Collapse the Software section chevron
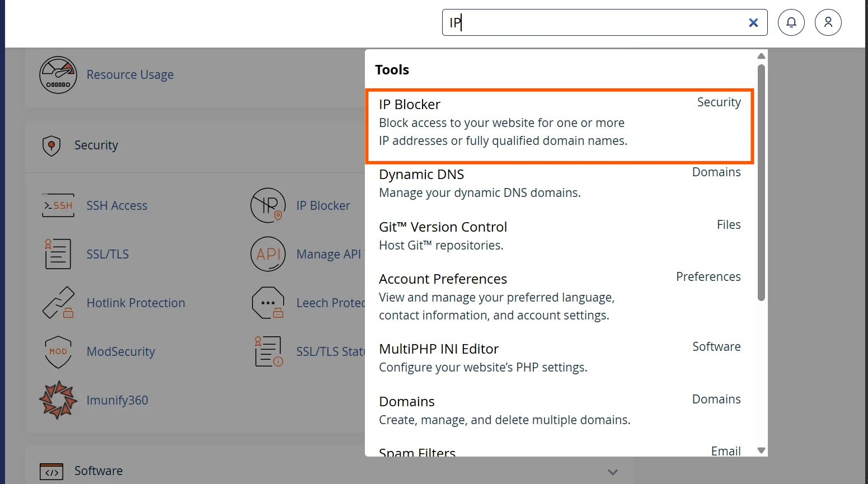868x484 pixels. click(613, 472)
